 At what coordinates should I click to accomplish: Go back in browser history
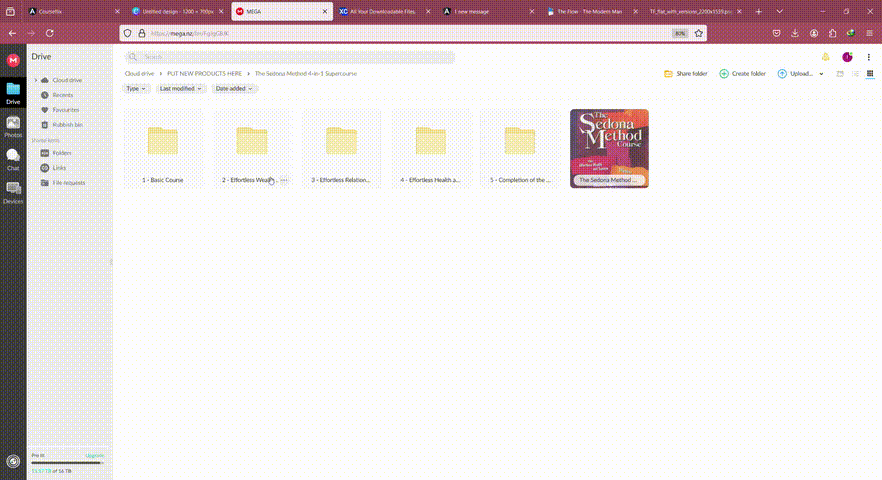(12, 33)
